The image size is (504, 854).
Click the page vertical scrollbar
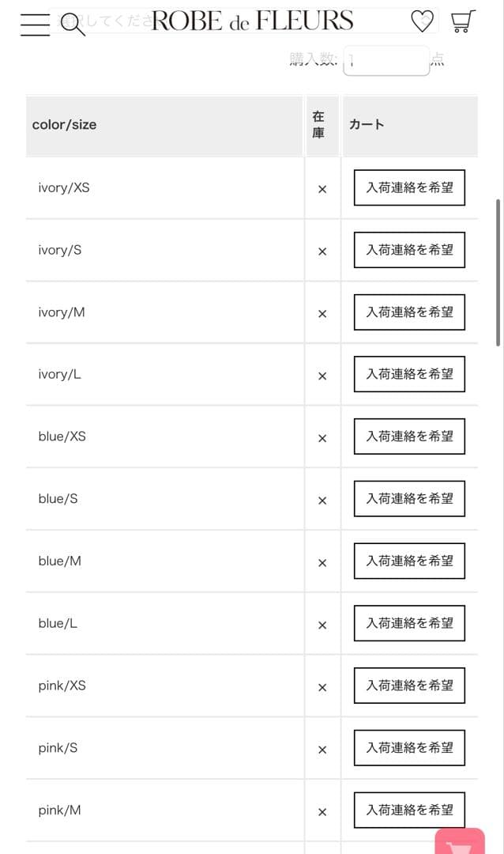[x=498, y=272]
